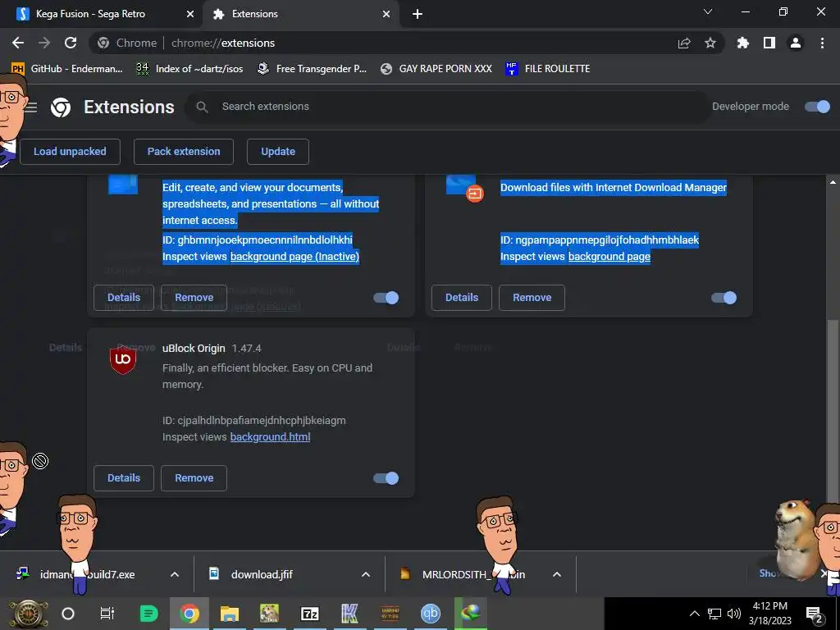Open Details for Internet Download Manager extension
This screenshot has width=840, height=630.
coord(462,297)
